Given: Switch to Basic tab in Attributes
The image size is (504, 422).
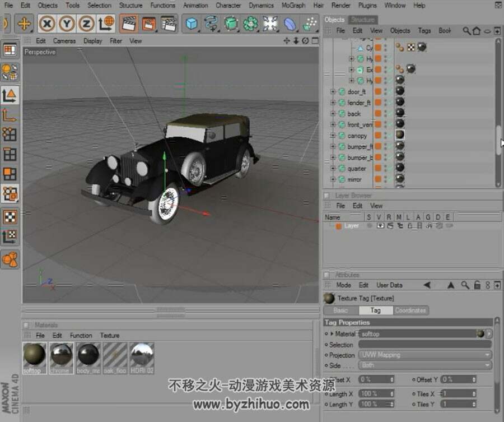Looking at the screenshot, I should (340, 310).
